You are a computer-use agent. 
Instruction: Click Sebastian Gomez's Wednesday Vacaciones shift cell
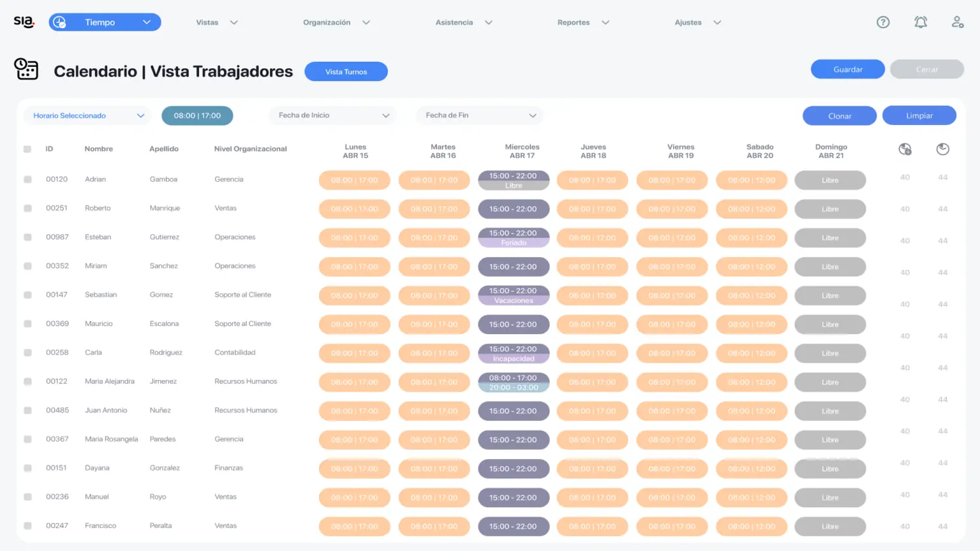pyautogui.click(x=514, y=295)
